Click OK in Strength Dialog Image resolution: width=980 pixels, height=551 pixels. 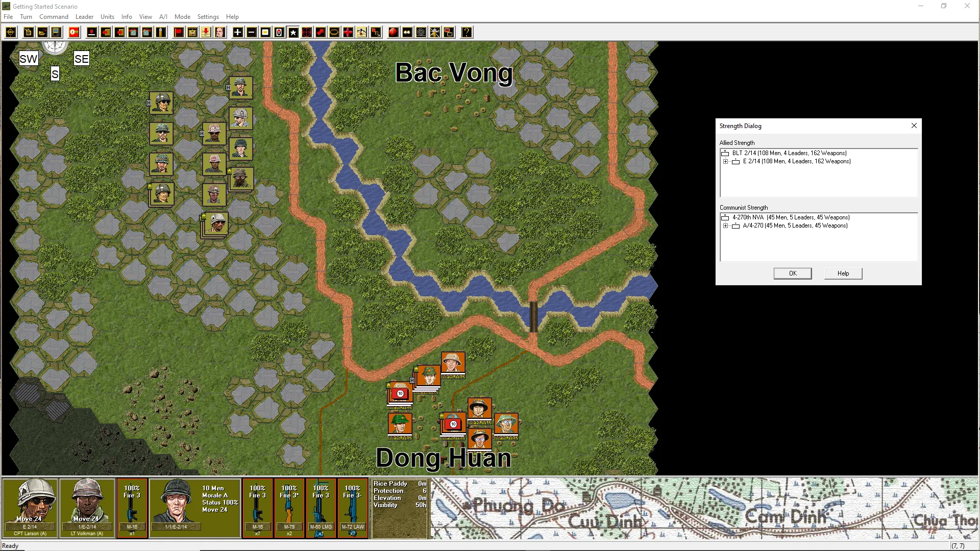point(792,273)
